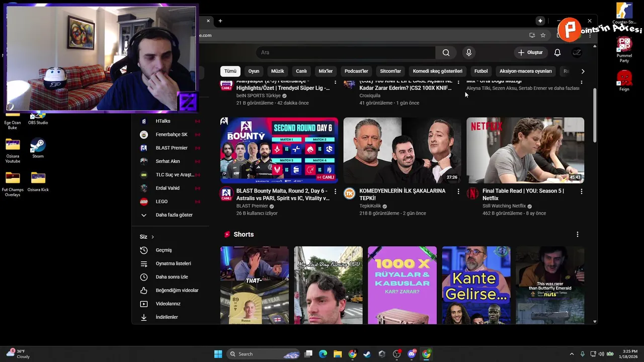Open the Ozisara Kick desktop folder
The width and height of the screenshot is (644, 362).
point(38,182)
